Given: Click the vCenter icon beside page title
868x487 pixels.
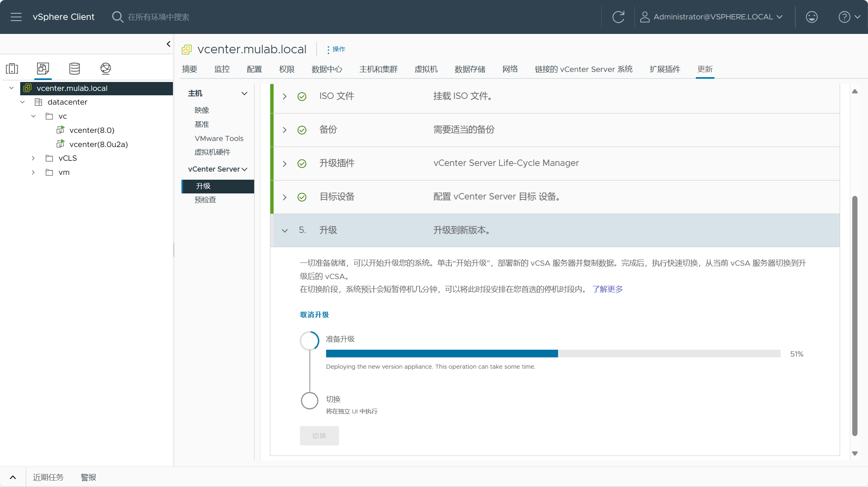Looking at the screenshot, I should pyautogui.click(x=187, y=50).
